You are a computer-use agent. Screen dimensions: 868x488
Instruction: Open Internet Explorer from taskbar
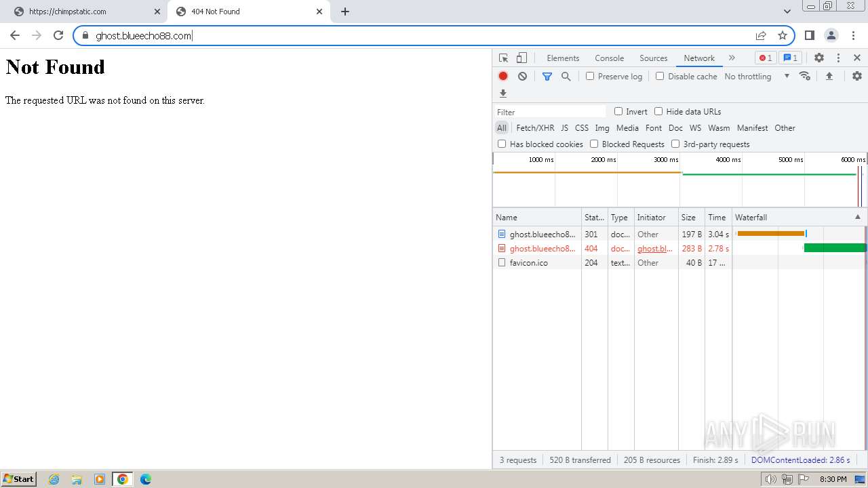pos(54,479)
